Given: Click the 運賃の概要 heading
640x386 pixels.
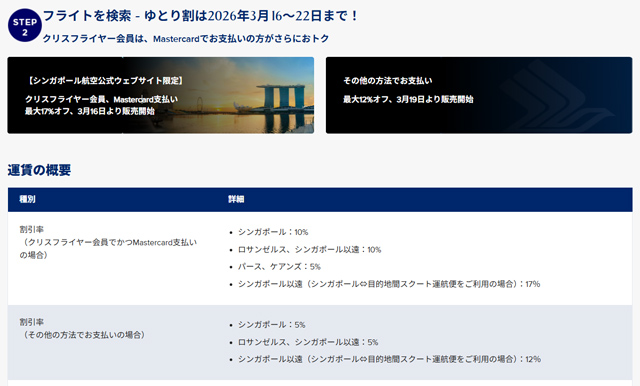Looking at the screenshot, I should tap(39, 170).
